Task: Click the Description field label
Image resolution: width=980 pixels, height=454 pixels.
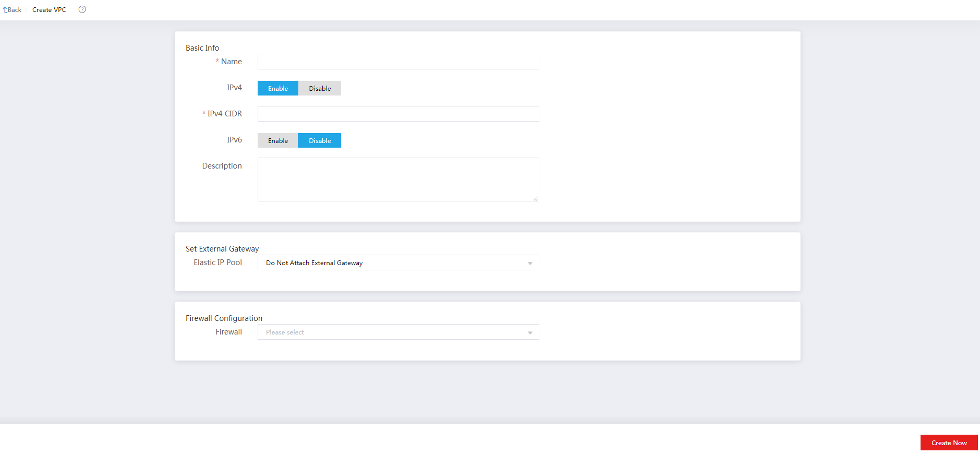Action: 222,166
